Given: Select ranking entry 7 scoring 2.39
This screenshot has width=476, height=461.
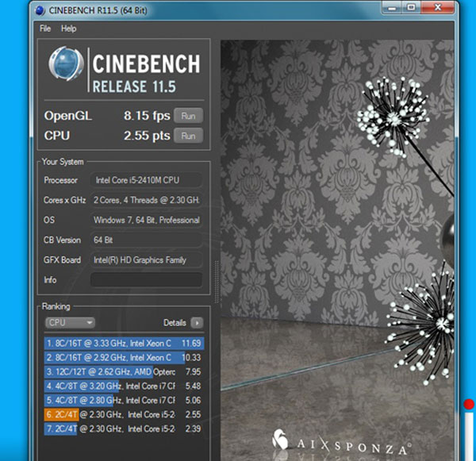Looking at the screenshot, I should coord(124,428).
